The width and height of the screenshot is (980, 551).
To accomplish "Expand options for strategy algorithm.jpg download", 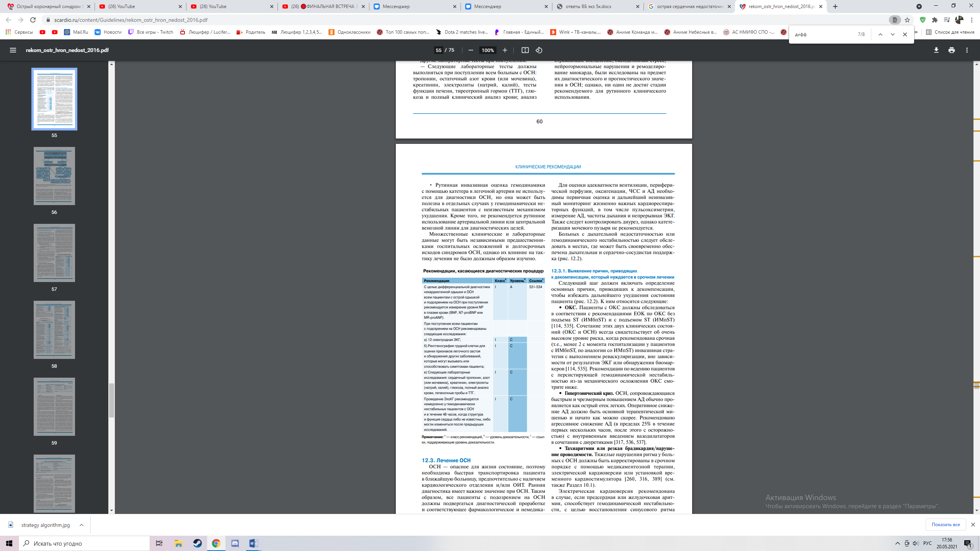I will tap(81, 525).
